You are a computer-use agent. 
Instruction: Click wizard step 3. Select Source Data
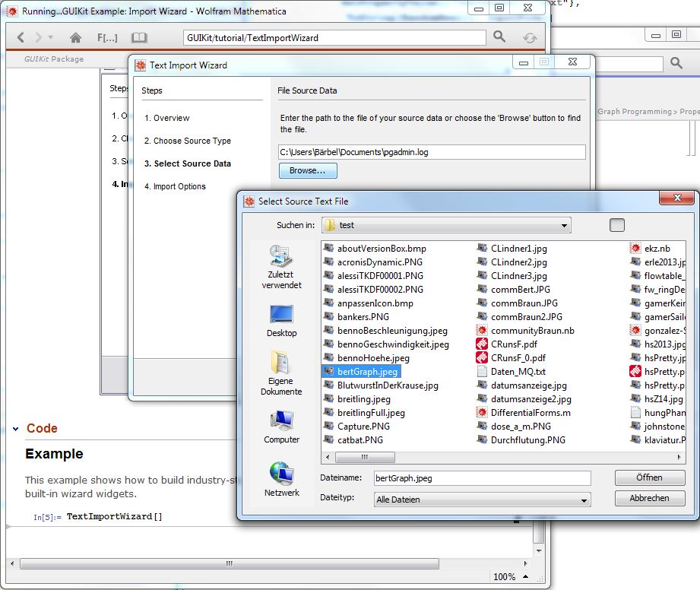pos(188,163)
